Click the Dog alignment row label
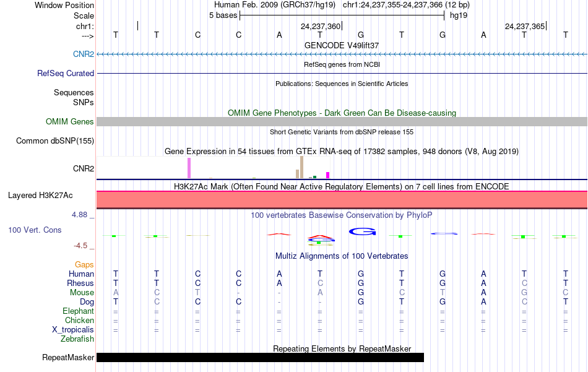 click(87, 302)
